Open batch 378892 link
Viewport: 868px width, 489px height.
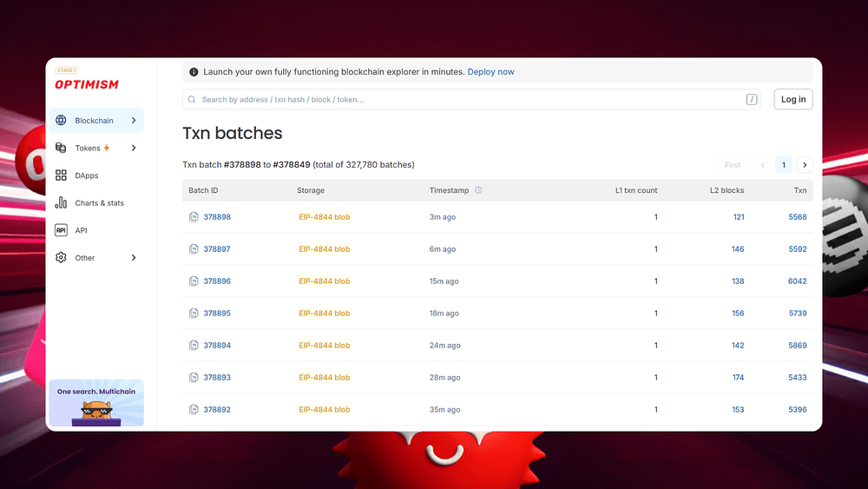point(217,410)
